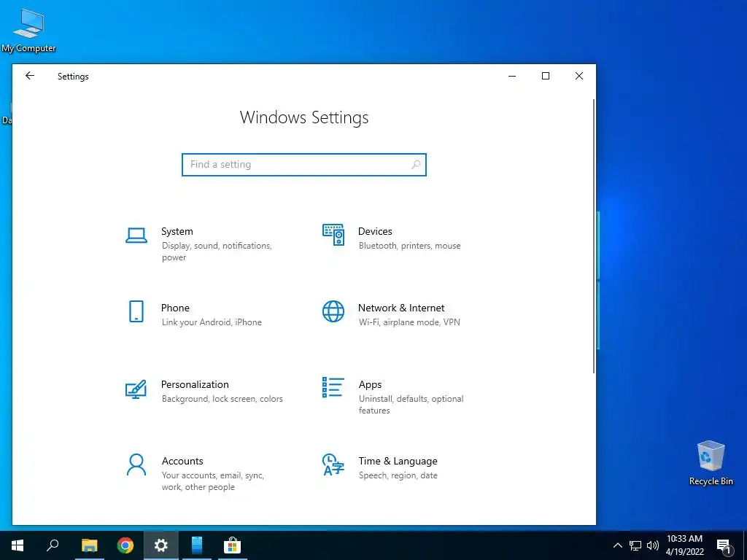Click "Background, lock screen, colors" text

point(222,399)
